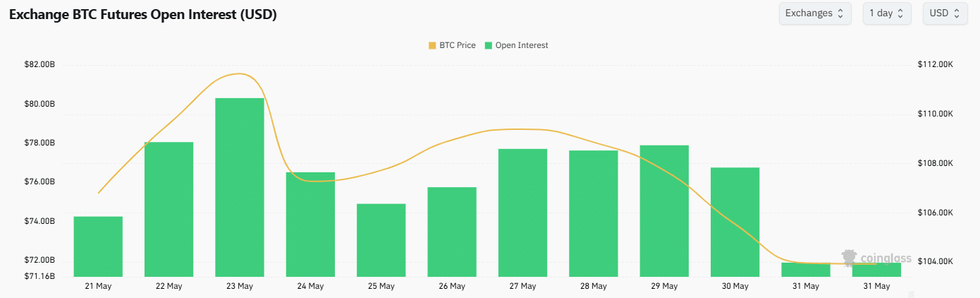Select the 27 May open interest bar

point(522,212)
